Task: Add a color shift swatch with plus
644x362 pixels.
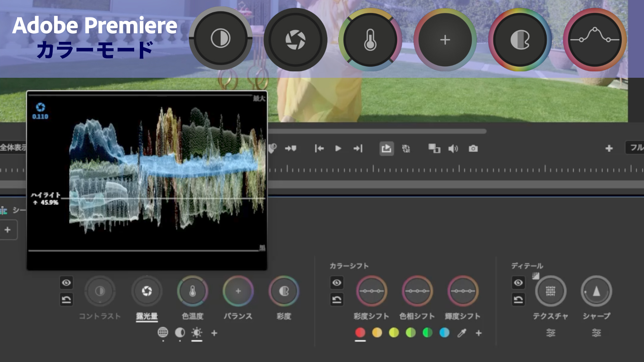Action: tap(479, 333)
